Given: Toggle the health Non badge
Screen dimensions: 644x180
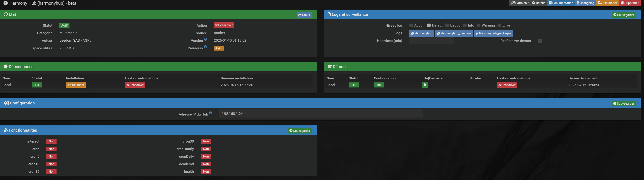Looking at the screenshot, I should point(206,171).
